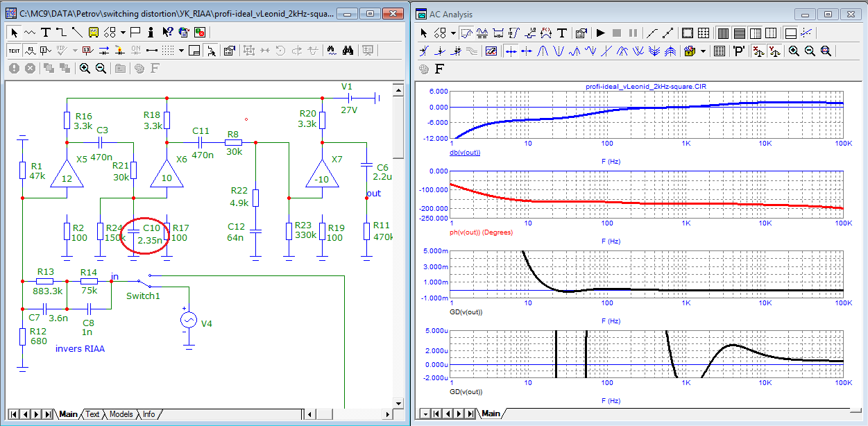The height and width of the screenshot is (426, 868).
Task: Open the component shapes dropdown arrow
Action: tap(123, 32)
